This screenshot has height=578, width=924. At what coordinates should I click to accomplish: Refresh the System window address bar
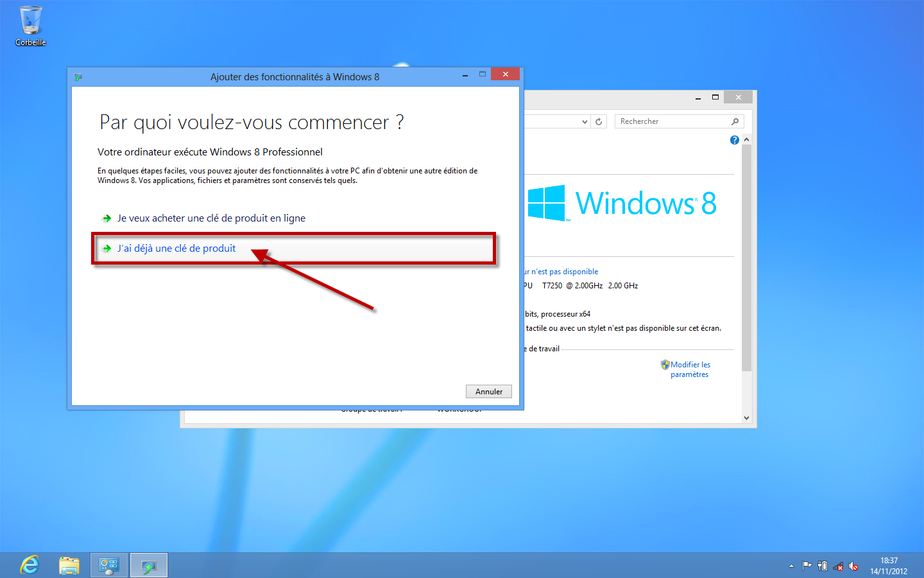[599, 121]
